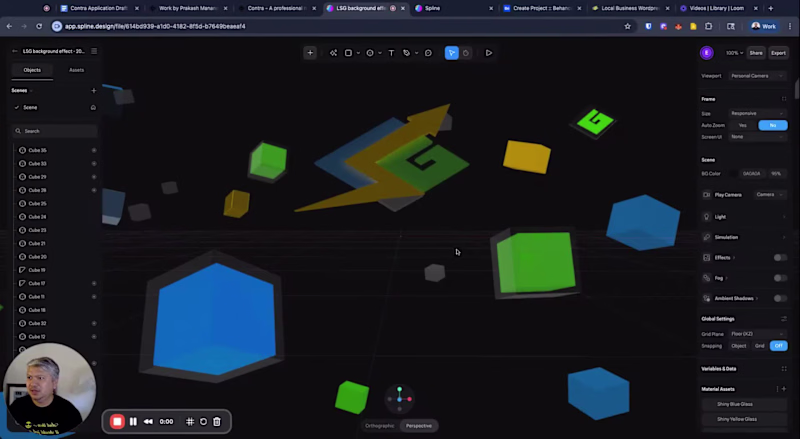Open the 100% zoom dropdown
The height and width of the screenshot is (439, 800).
pyautogui.click(x=734, y=53)
